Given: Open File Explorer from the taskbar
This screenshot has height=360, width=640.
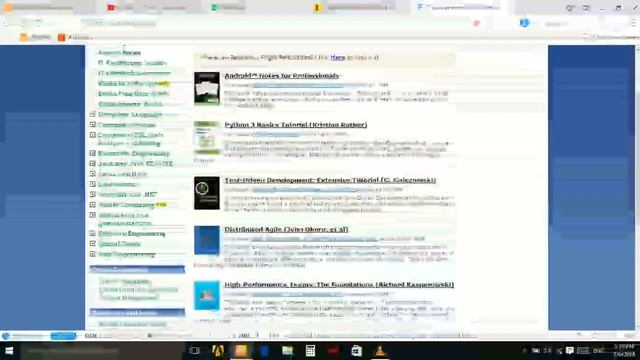Looking at the screenshot, I should (287, 351).
